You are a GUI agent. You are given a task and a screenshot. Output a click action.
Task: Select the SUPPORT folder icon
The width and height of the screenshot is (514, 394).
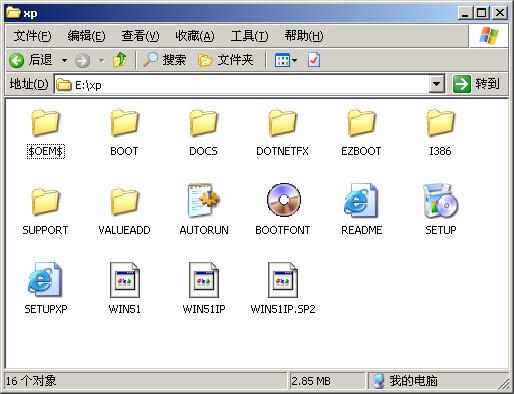pos(45,202)
